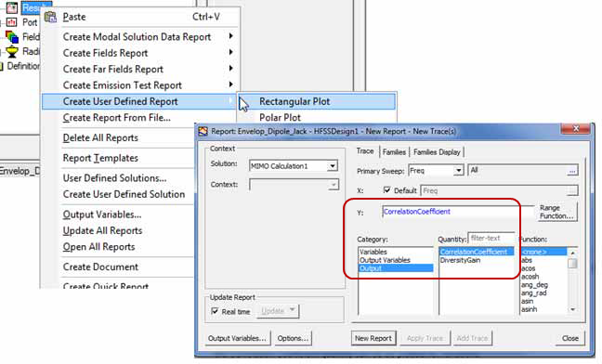Click the dialog Close button

click(x=570, y=338)
